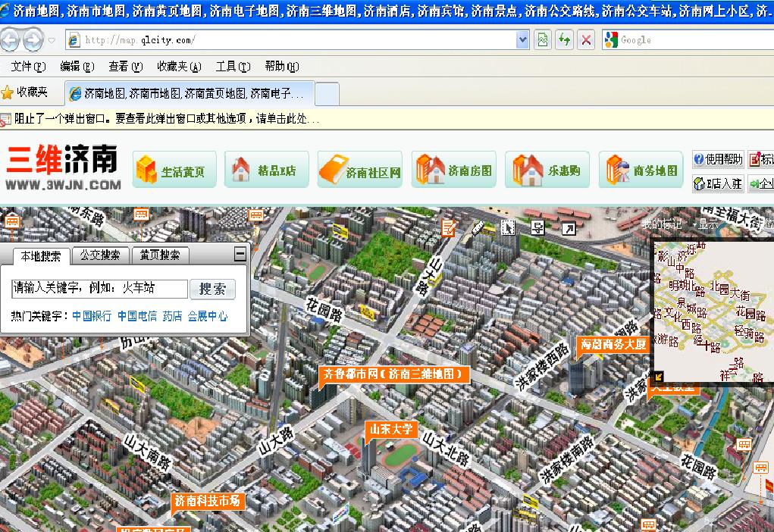Screen dimensions: 774x532
Task: Open the 帮助(H) menu
Action: 282,66
